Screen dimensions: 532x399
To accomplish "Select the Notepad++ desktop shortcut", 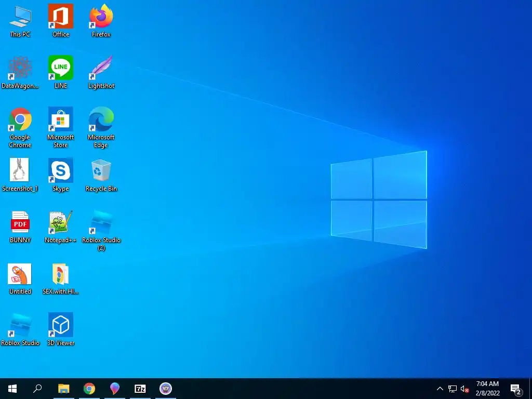I will [61, 227].
